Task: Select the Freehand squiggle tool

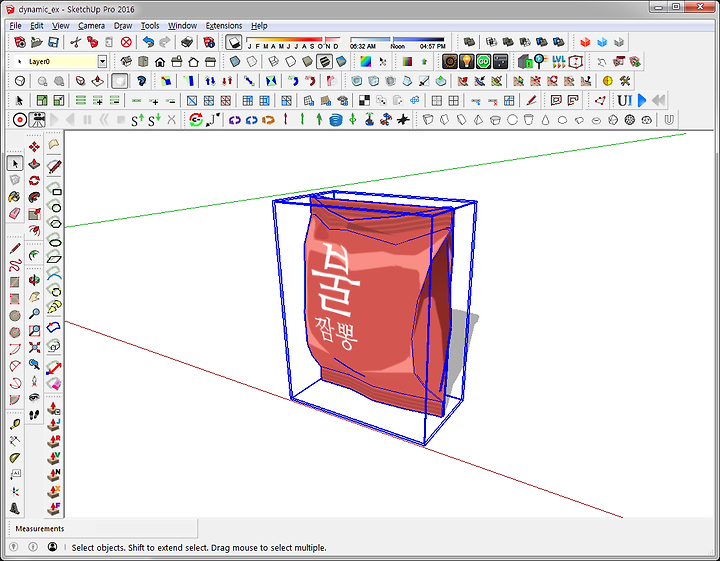Action: 15,265
